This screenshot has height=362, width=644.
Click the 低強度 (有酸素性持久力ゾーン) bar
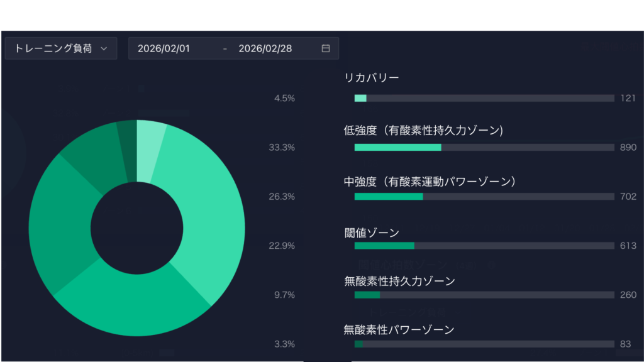pos(484,147)
